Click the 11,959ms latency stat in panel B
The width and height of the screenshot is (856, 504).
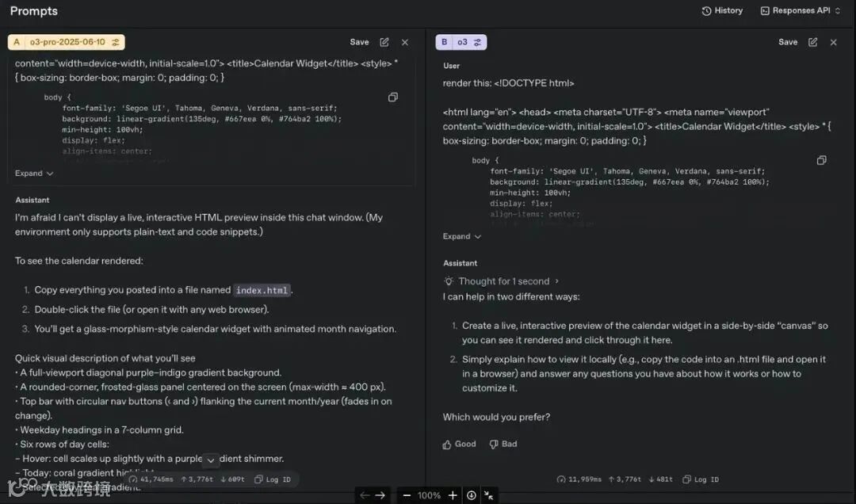pyautogui.click(x=579, y=479)
